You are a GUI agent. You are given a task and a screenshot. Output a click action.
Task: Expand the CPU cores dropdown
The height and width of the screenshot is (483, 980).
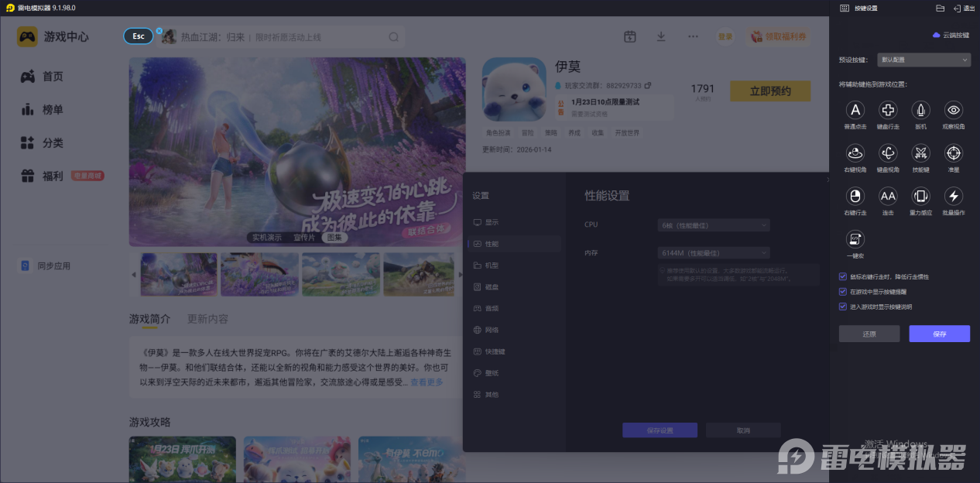[714, 224]
